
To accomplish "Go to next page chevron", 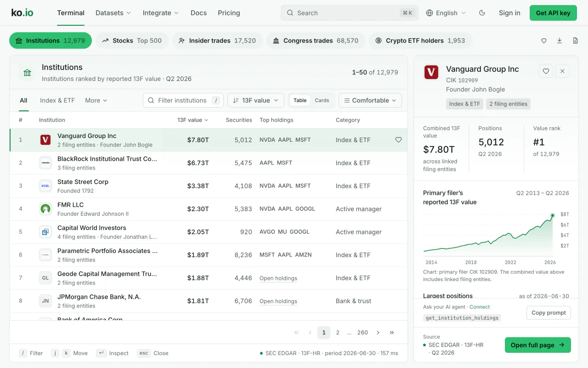I will click(x=378, y=333).
